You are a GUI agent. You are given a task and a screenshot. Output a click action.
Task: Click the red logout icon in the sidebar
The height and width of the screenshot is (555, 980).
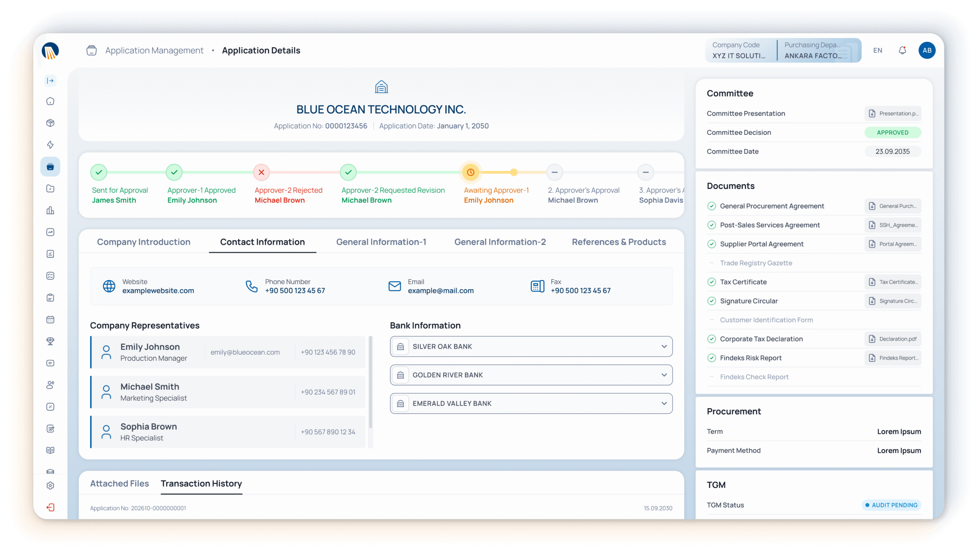coord(50,507)
